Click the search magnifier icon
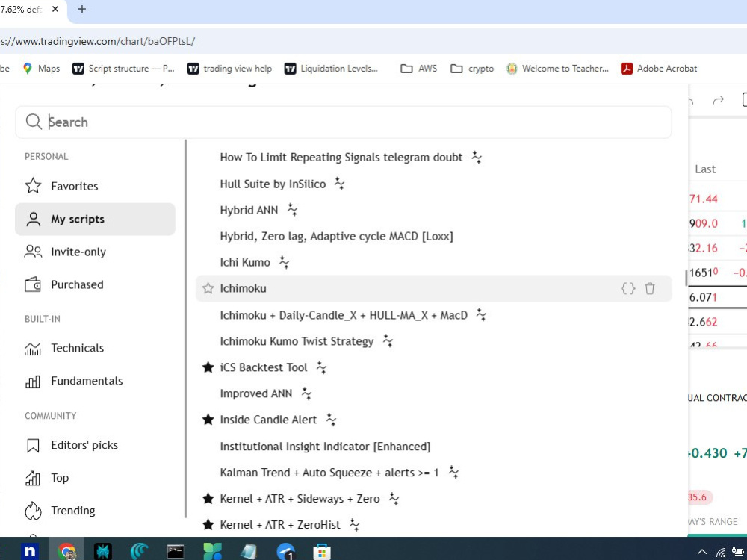The width and height of the screenshot is (747, 560). 34,122
